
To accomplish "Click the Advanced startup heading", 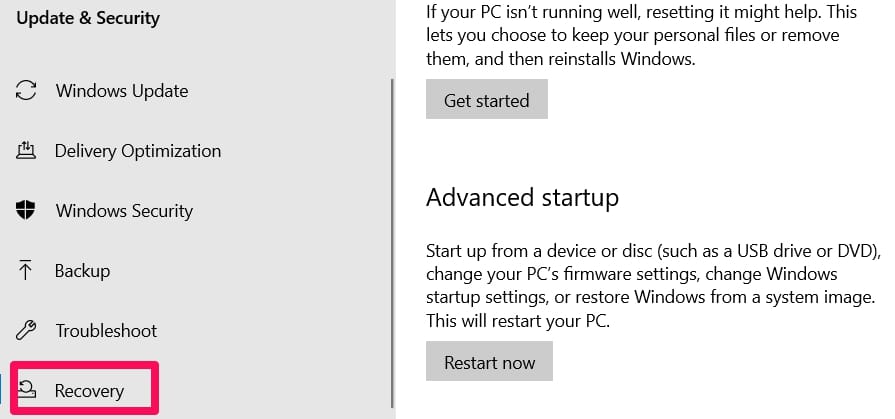I will tap(522, 198).
